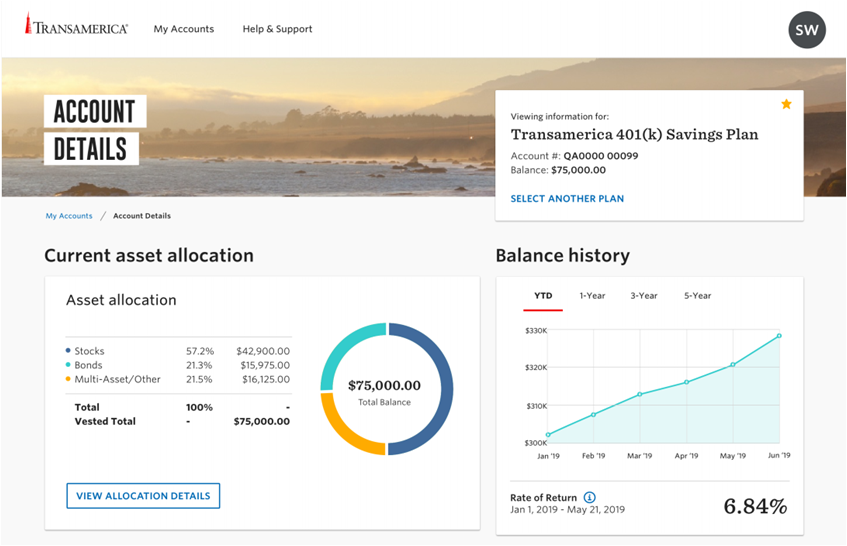Click the Transamerica logo
Screen dimensions: 847x546
tap(76, 28)
